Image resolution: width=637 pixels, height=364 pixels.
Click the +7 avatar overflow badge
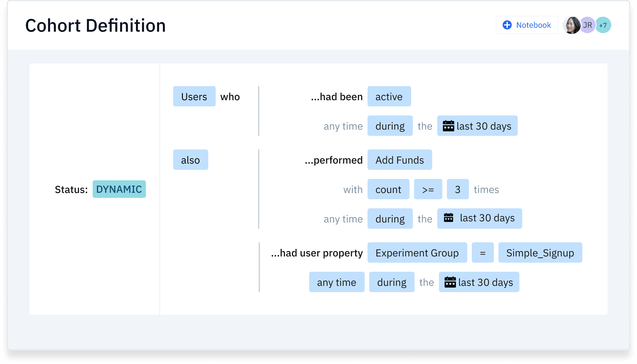click(x=603, y=25)
